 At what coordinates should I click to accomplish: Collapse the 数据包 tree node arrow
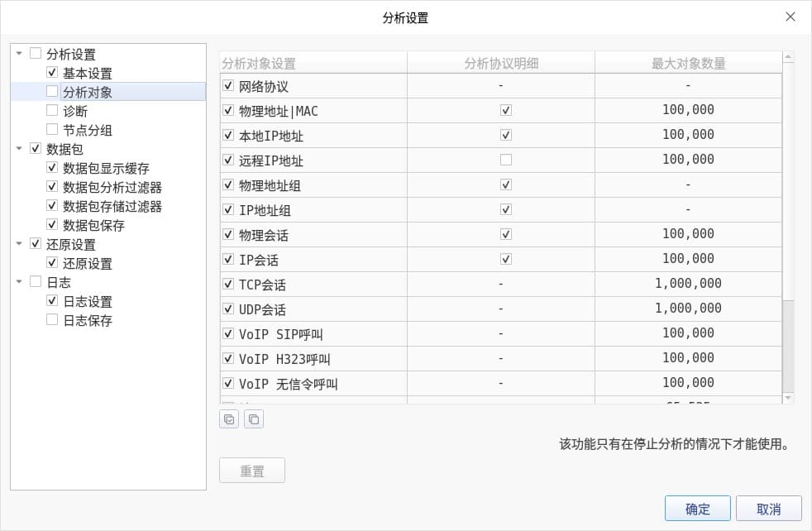pyautogui.click(x=19, y=150)
